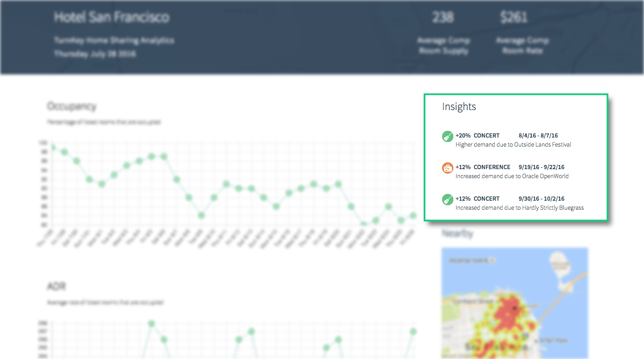Click the ADR chart heading
644x359 pixels.
point(56,286)
